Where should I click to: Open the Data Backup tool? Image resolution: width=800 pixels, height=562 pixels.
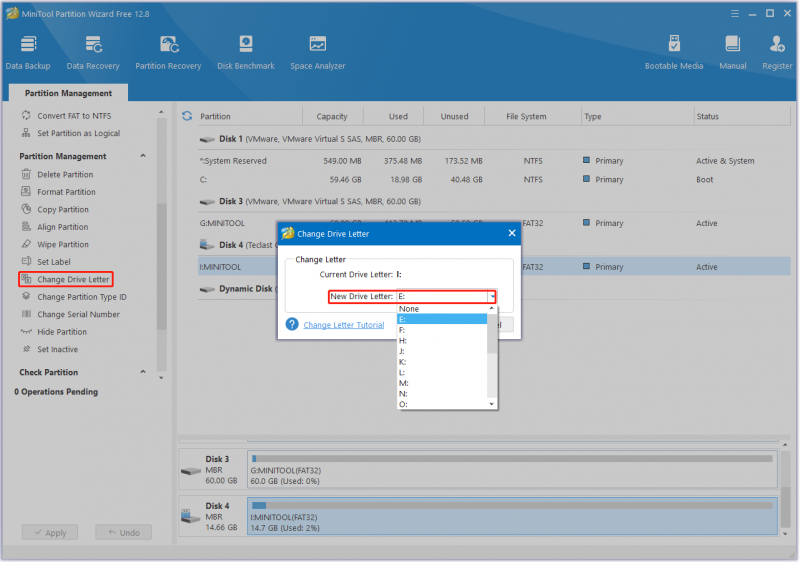point(28,52)
